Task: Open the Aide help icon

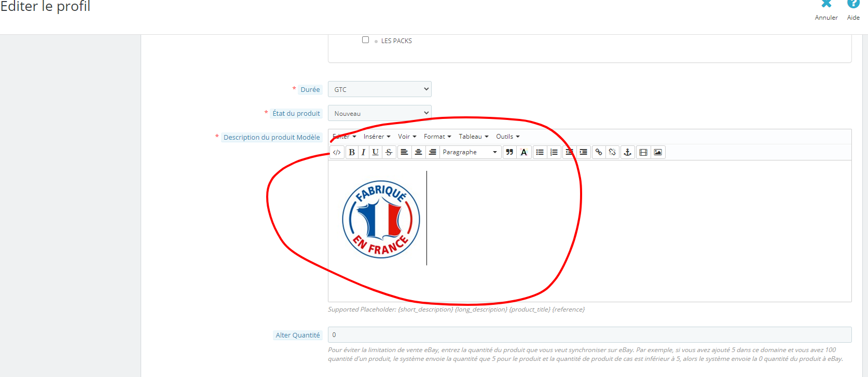Action: coord(853,4)
